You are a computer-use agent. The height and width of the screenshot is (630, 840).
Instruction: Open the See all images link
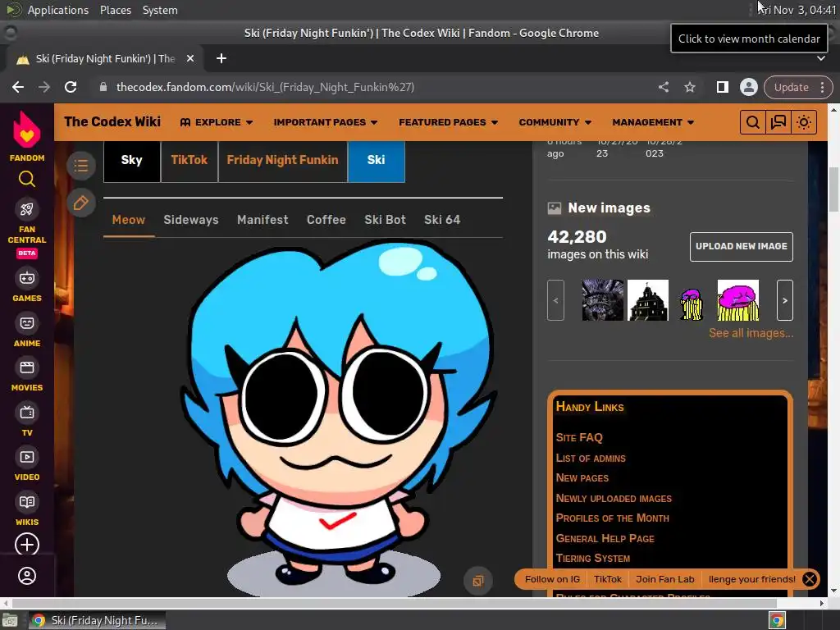(x=751, y=333)
